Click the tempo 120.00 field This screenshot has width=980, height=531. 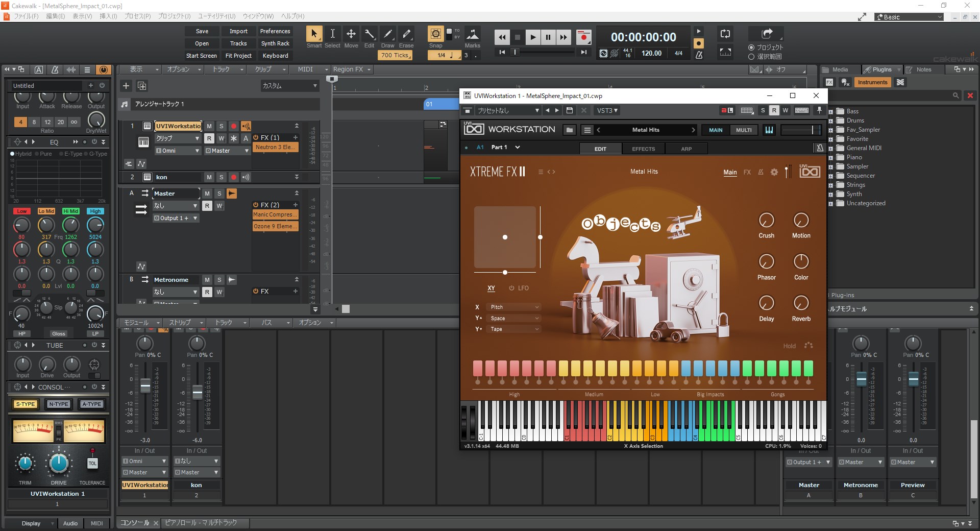click(x=651, y=53)
